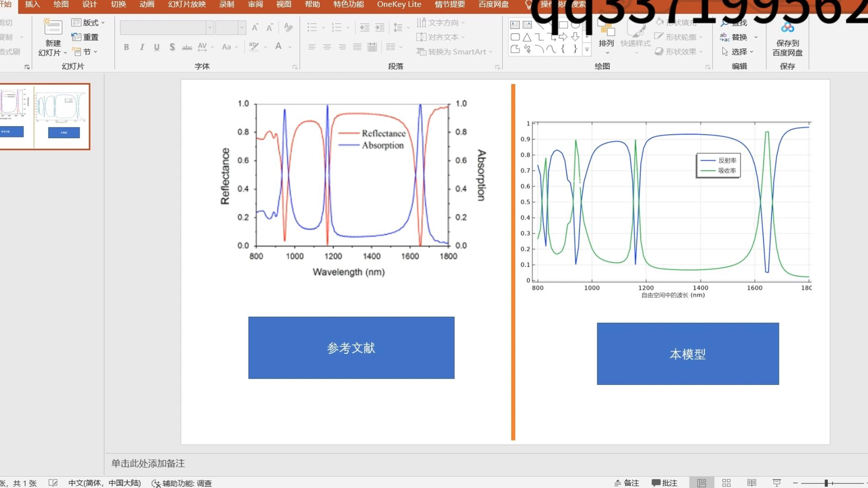
Task: Open Text Direction (文字方向) dropdown
Action: click(x=441, y=23)
